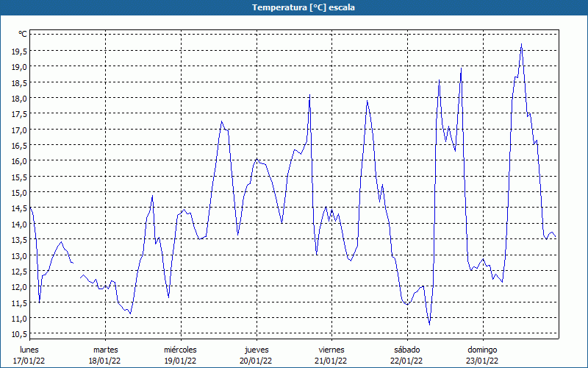This screenshot has width=588, height=368.
Task: Click the 16,0 axis value
Action: [19, 161]
